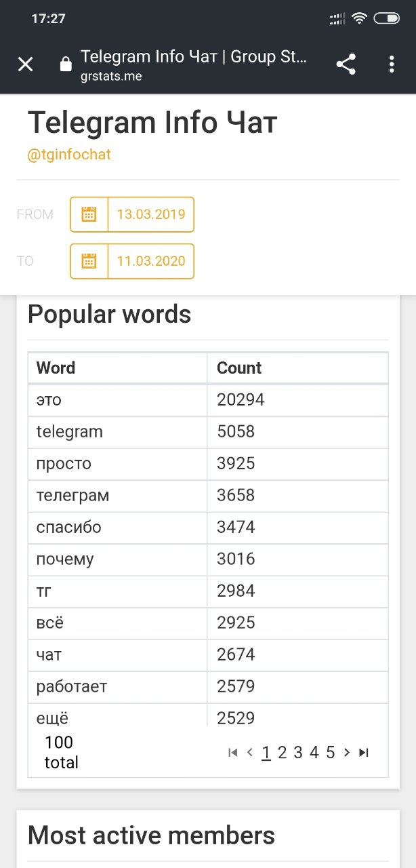Tap the 17:27 clock in status bar

[x=49, y=19]
